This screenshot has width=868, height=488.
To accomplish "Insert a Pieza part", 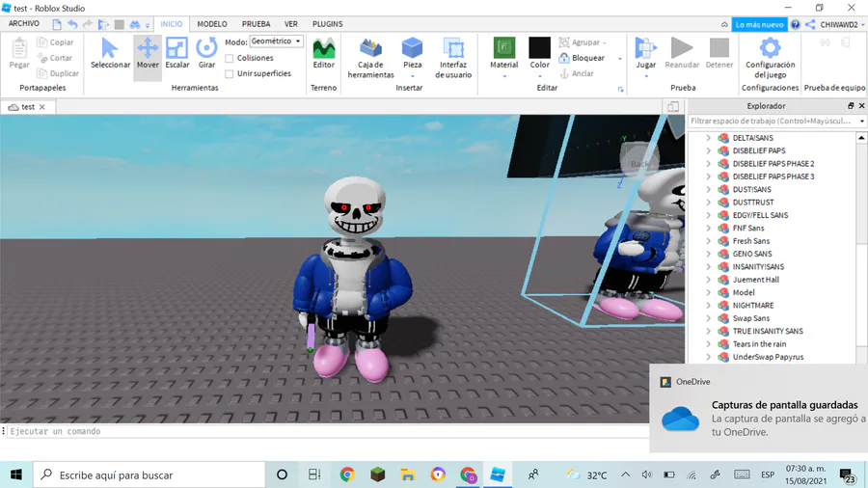I will [x=413, y=53].
